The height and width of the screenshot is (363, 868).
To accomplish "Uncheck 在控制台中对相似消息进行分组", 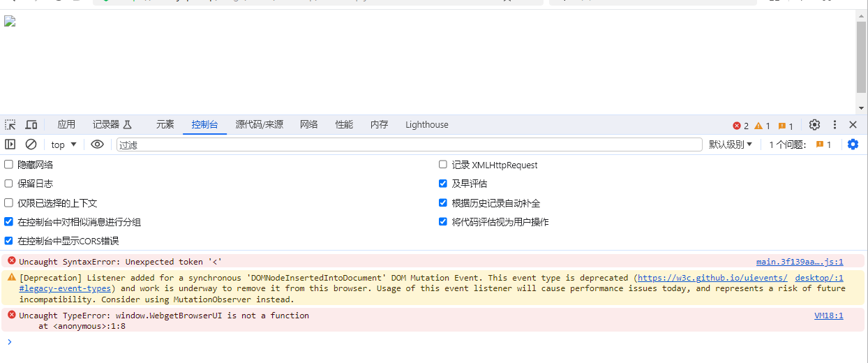I will click(8, 222).
